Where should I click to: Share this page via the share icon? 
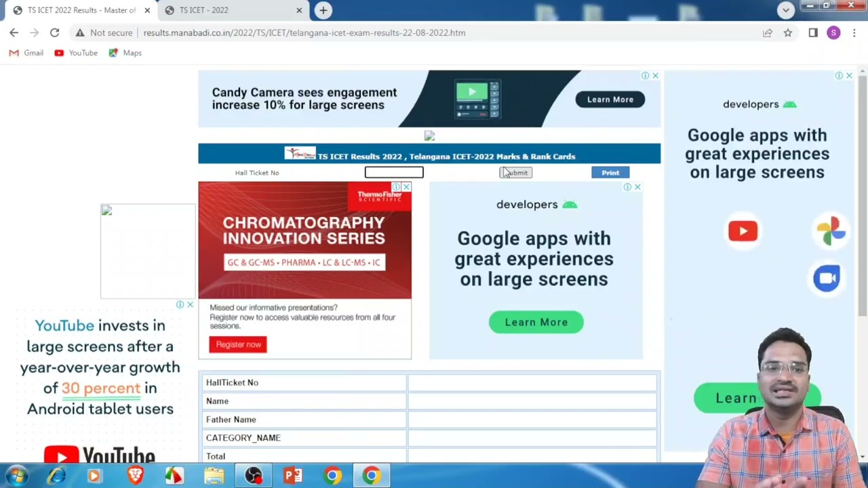768,33
